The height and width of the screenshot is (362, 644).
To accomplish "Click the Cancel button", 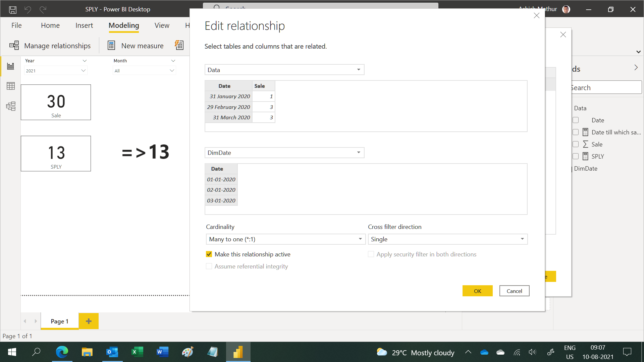I will tap(515, 291).
